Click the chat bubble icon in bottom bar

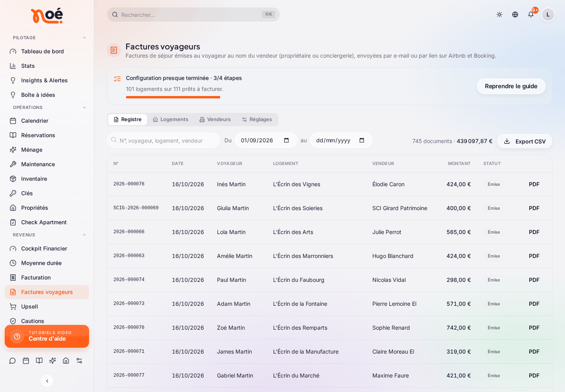point(13,361)
